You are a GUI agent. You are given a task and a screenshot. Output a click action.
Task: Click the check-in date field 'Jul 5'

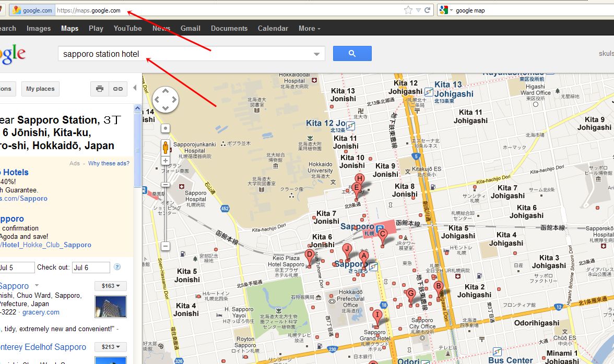[17, 268]
